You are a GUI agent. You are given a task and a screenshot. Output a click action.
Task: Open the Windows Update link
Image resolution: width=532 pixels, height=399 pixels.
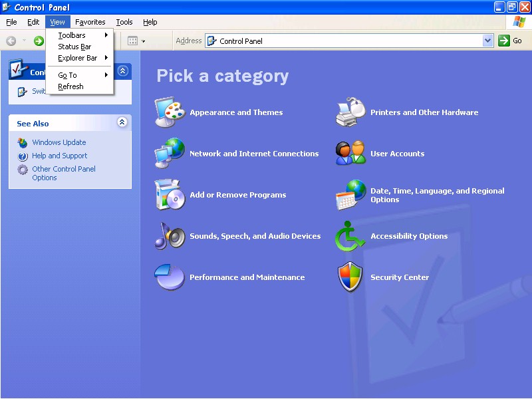pyautogui.click(x=59, y=142)
